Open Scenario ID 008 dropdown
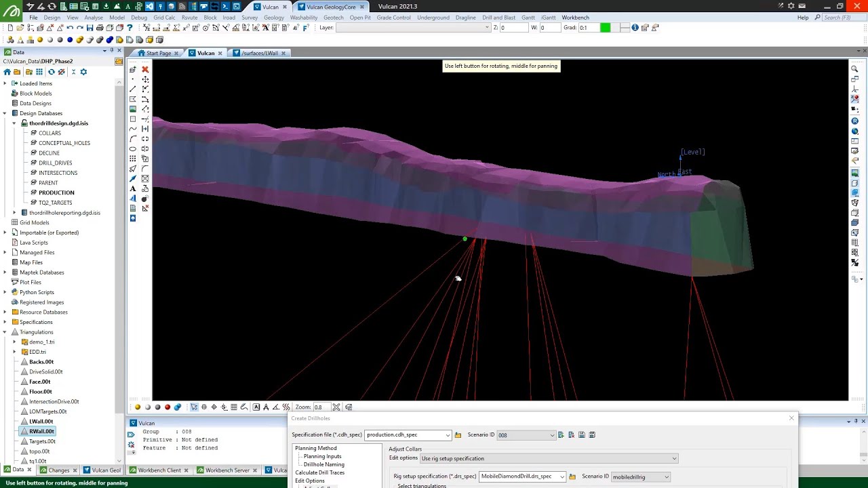868x488 pixels. (552, 435)
